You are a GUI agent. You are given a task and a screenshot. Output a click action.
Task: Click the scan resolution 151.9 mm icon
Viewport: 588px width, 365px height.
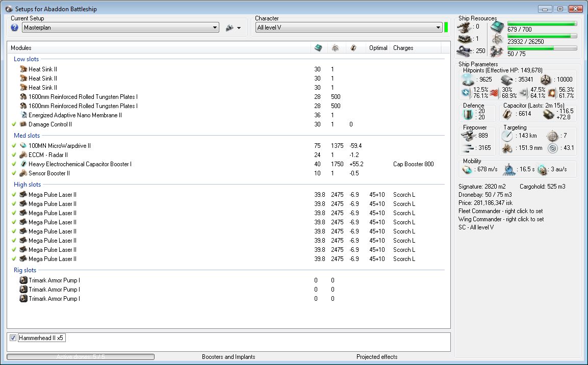(507, 148)
